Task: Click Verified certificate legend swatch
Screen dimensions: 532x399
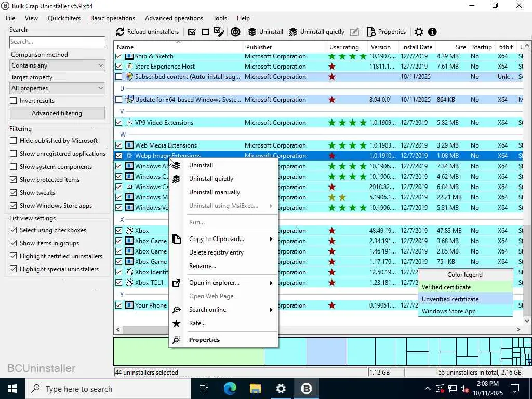Action: (465, 287)
